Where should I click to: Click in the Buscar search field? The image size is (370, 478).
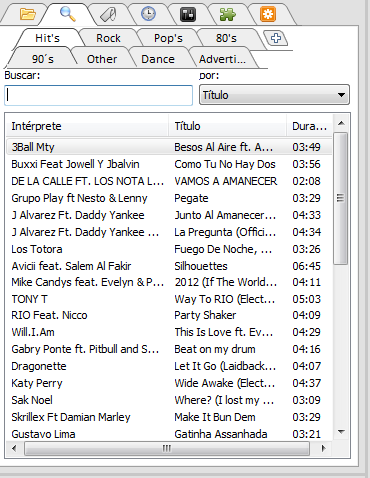(x=99, y=95)
